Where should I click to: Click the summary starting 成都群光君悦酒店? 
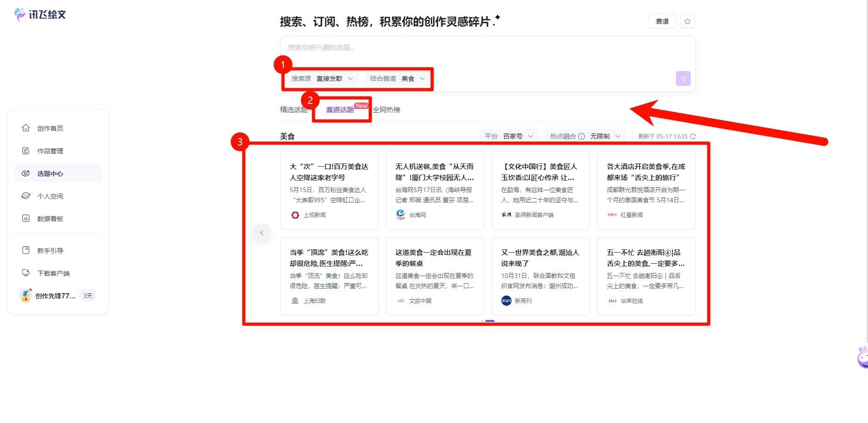pyautogui.click(x=646, y=195)
